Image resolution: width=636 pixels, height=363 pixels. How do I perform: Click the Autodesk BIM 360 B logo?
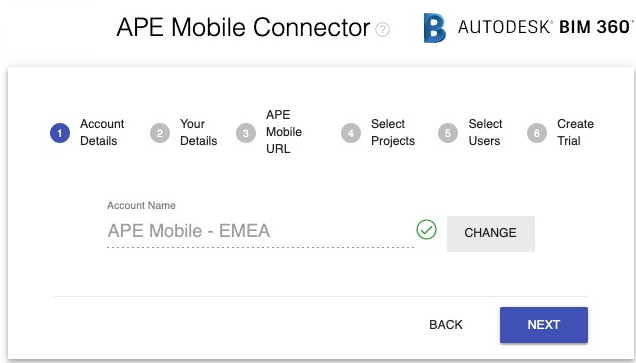coord(434,28)
